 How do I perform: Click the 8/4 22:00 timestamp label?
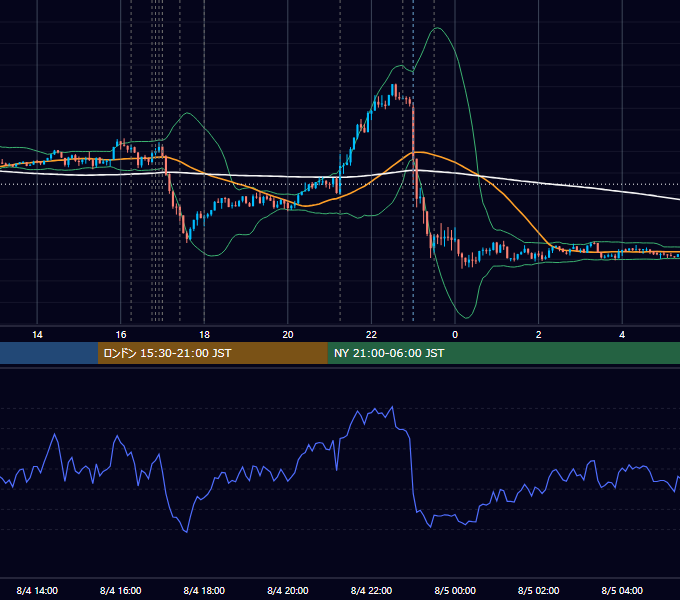[x=371, y=591]
